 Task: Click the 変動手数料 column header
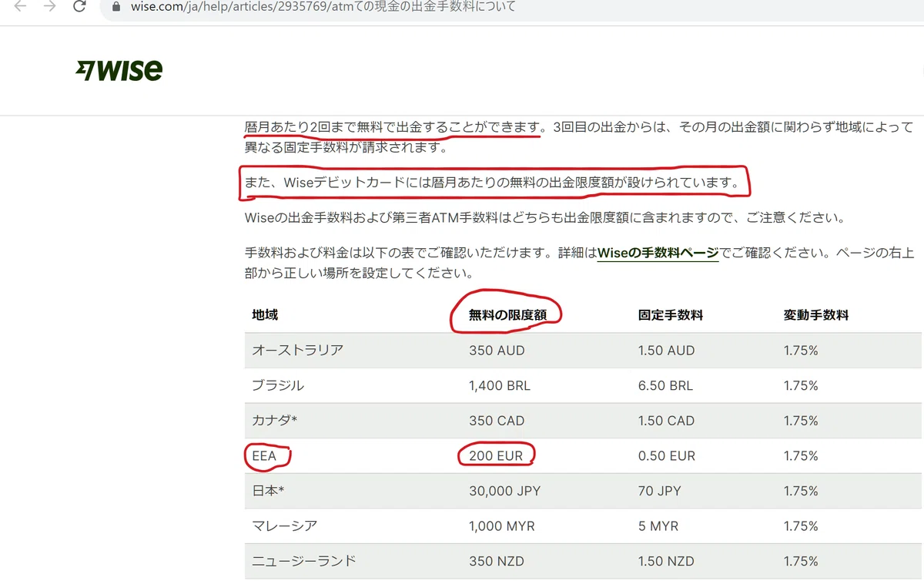(816, 314)
